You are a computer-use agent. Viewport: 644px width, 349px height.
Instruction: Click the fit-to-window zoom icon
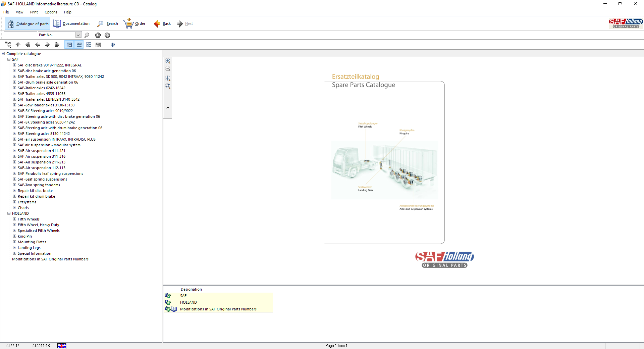click(x=168, y=78)
